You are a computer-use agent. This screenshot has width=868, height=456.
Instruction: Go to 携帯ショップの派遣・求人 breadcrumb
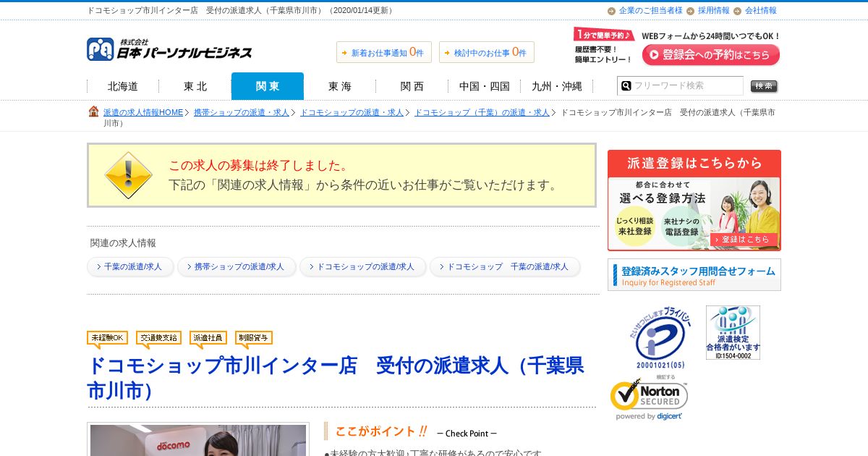tap(242, 112)
